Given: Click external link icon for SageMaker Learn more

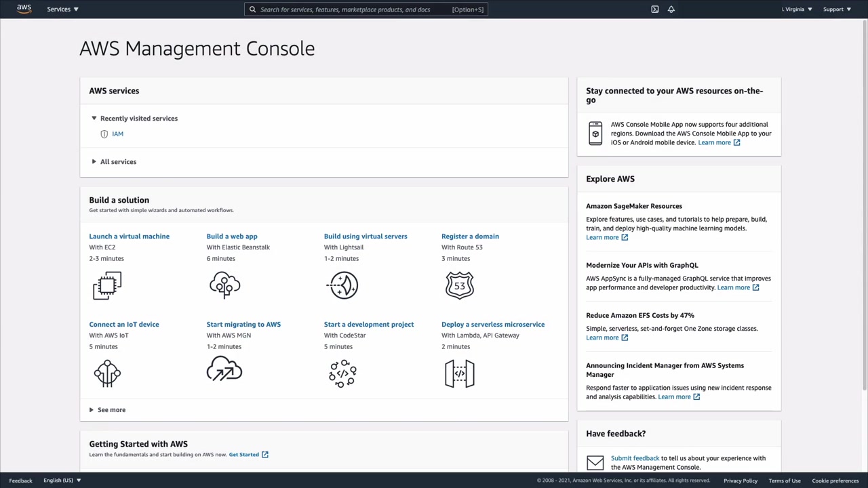Looking at the screenshot, I should pyautogui.click(x=625, y=237).
